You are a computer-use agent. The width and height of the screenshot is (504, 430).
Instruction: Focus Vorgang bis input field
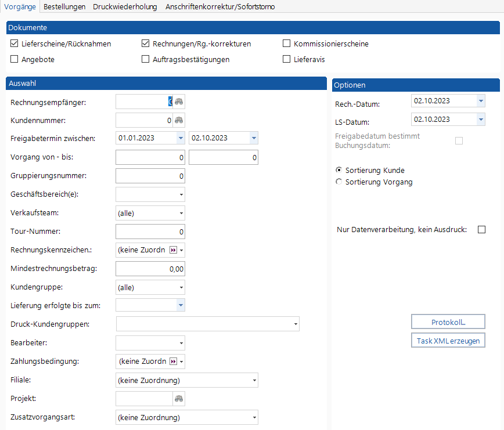click(x=224, y=157)
